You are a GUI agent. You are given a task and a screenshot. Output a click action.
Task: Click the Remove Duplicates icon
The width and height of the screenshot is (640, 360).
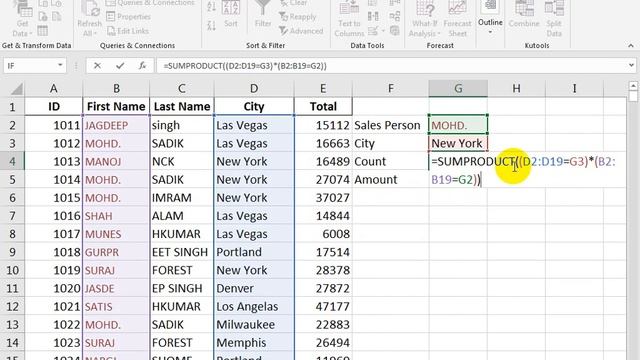point(373,16)
